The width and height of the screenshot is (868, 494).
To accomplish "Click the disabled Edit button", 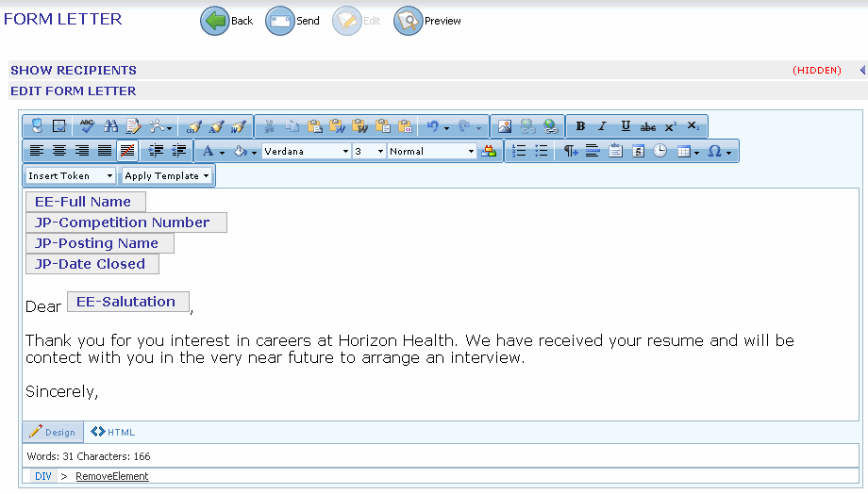I will pos(357,21).
